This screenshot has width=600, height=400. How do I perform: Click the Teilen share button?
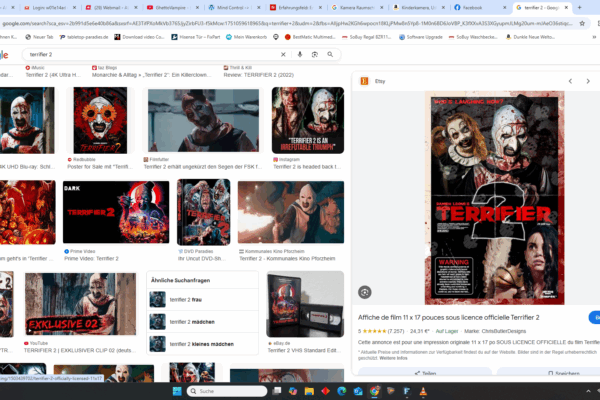pyautogui.click(x=425, y=373)
